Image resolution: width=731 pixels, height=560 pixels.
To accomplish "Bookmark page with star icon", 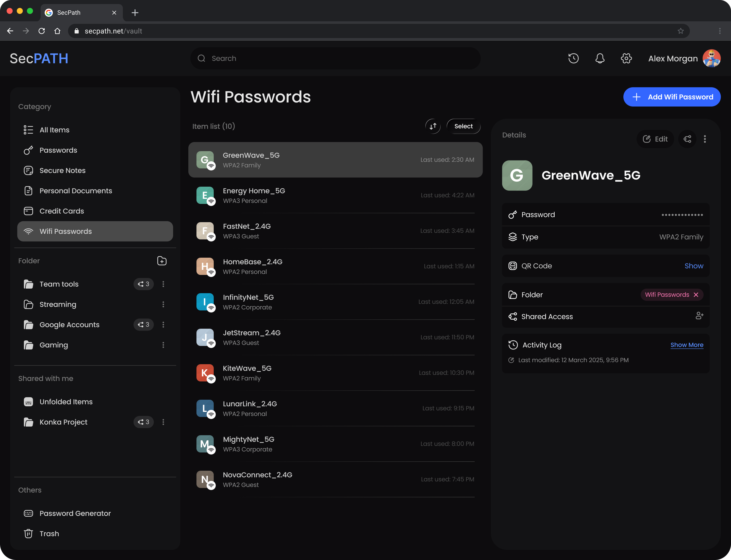I will [x=681, y=31].
